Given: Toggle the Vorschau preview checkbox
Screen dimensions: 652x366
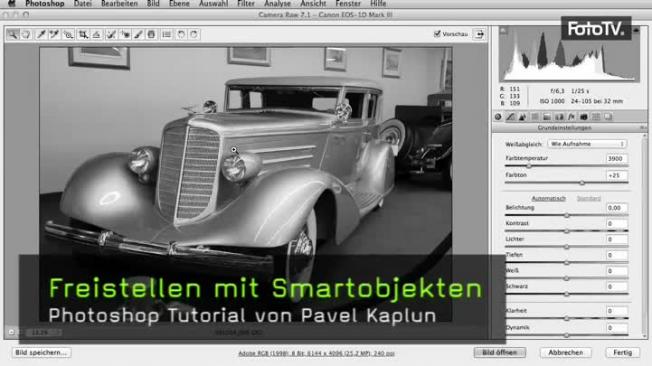Looking at the screenshot, I should pyautogui.click(x=437, y=34).
